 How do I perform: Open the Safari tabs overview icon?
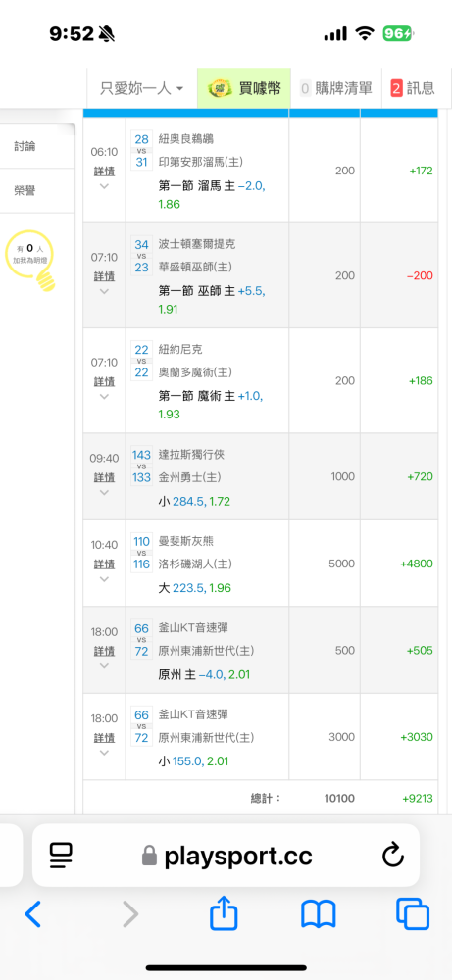[413, 913]
